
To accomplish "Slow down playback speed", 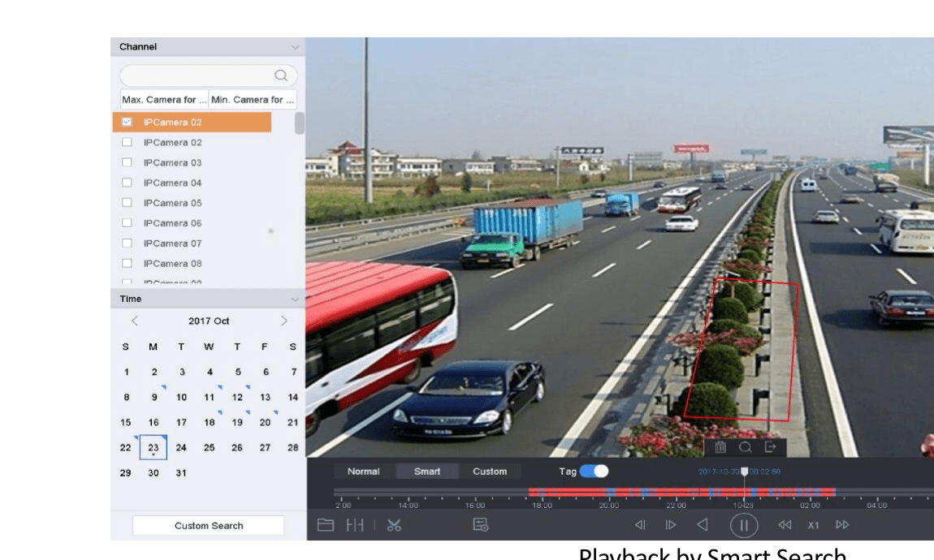I will coord(785,525).
